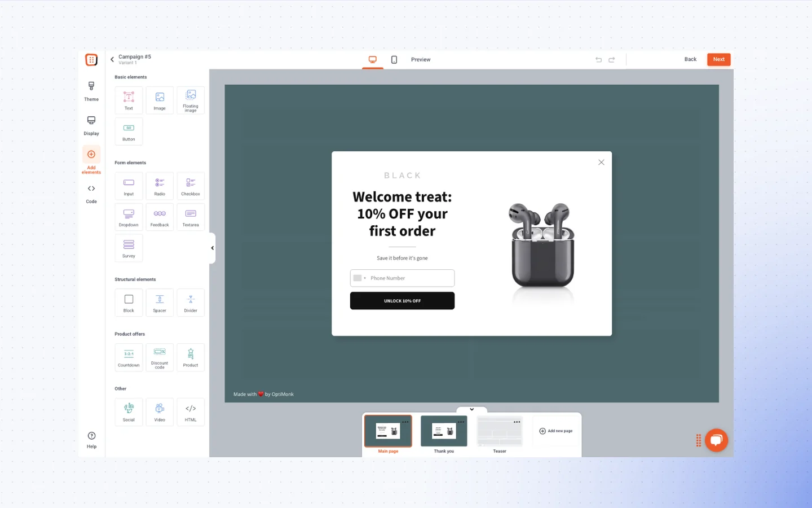Add a Block structural element
This screenshot has width=812, height=508.
point(129,303)
